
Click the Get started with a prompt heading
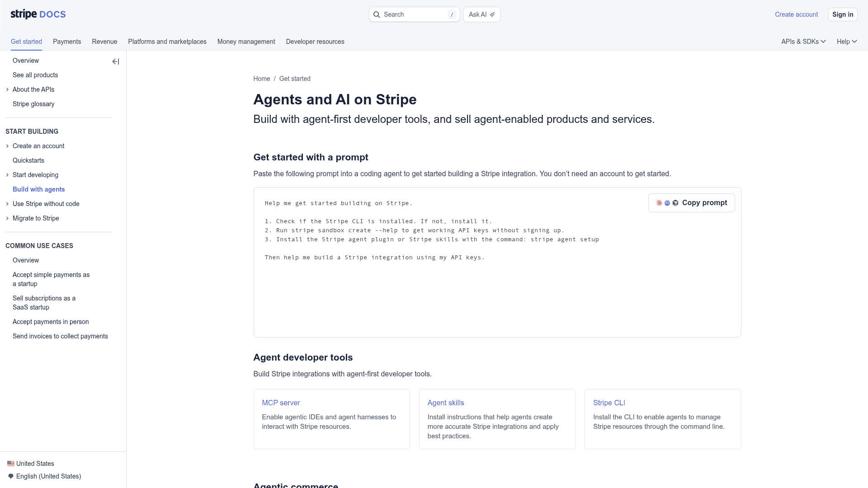tap(311, 157)
